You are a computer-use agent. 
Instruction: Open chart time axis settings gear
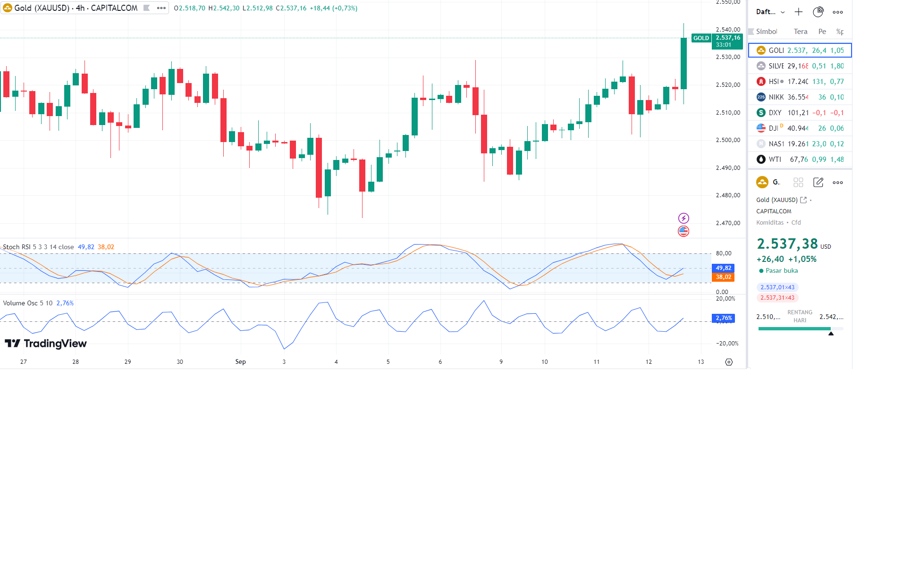[x=729, y=362]
